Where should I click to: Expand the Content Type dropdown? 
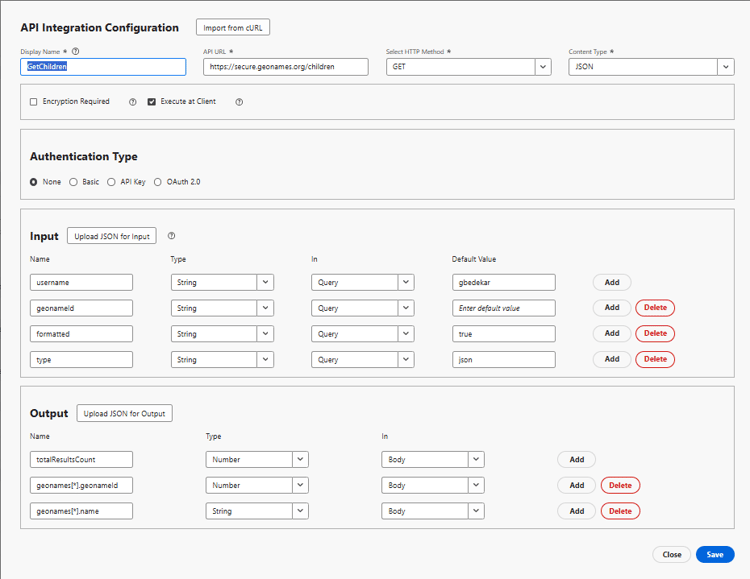point(651,67)
